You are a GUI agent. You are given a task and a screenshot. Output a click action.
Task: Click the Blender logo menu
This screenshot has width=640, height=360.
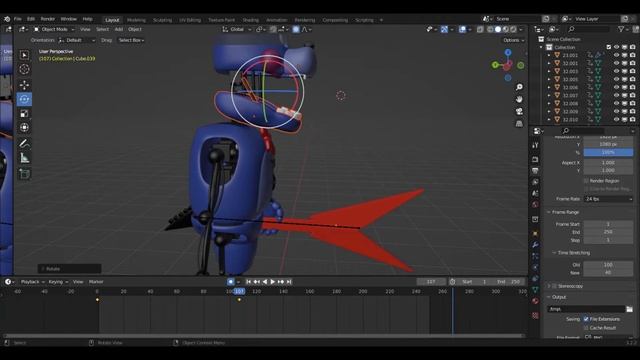point(7,19)
